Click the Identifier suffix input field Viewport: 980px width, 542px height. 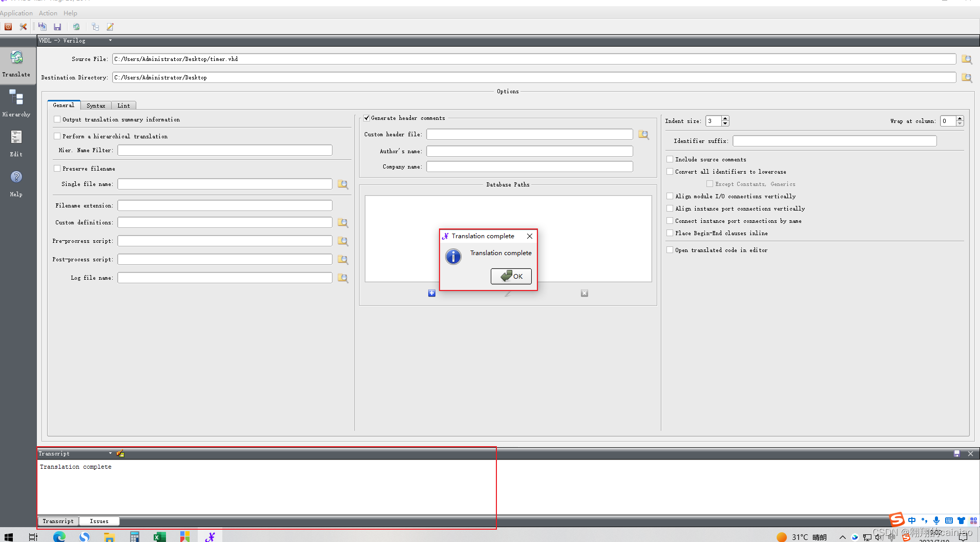835,141
